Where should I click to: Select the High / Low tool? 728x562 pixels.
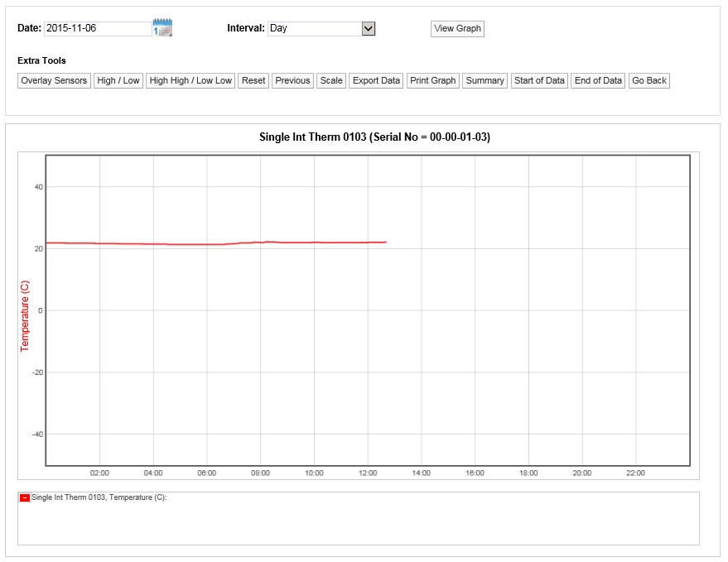[x=118, y=80]
